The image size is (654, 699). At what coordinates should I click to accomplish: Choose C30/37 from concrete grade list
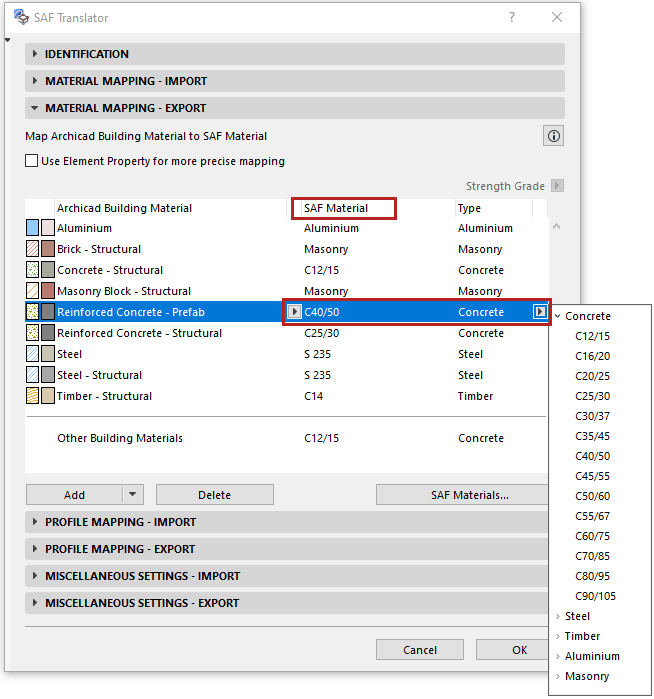pyautogui.click(x=592, y=416)
